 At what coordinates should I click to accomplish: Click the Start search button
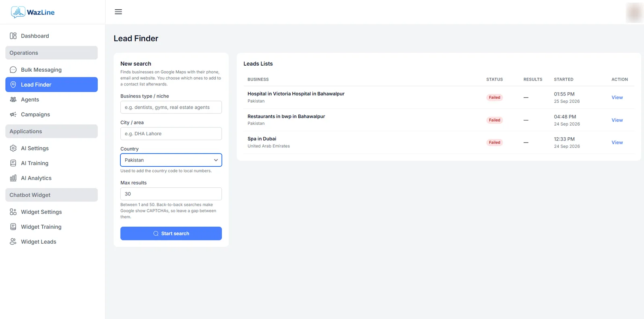coord(171,234)
